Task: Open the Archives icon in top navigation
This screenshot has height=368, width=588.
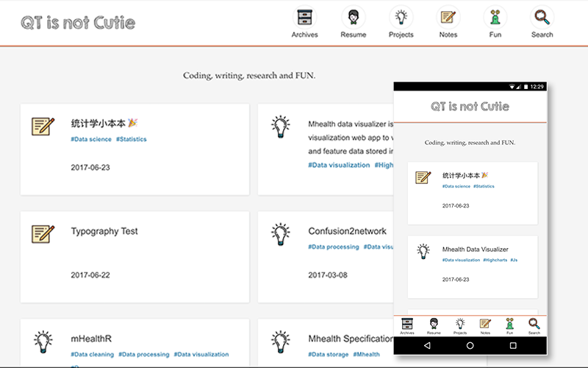Action: (304, 18)
